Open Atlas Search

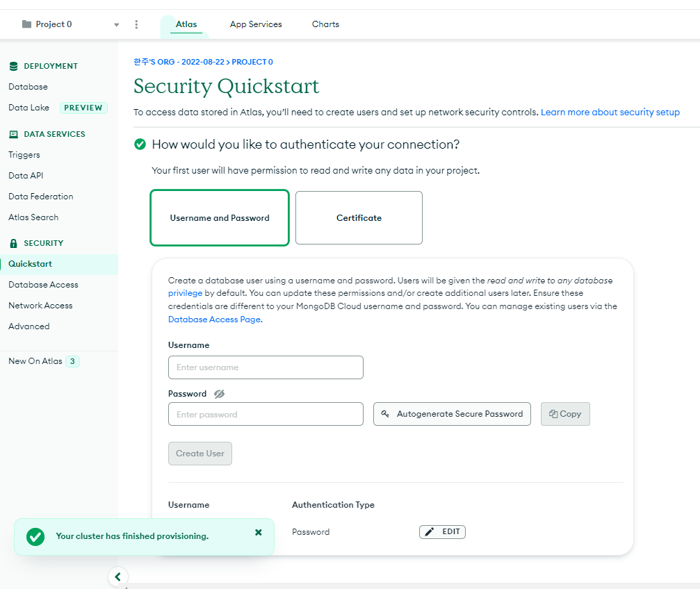(33, 217)
